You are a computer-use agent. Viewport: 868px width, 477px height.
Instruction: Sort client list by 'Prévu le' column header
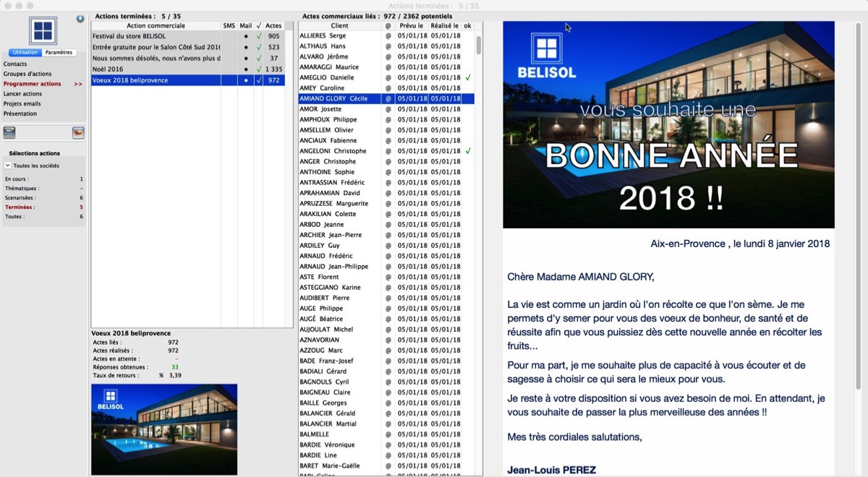(x=411, y=26)
